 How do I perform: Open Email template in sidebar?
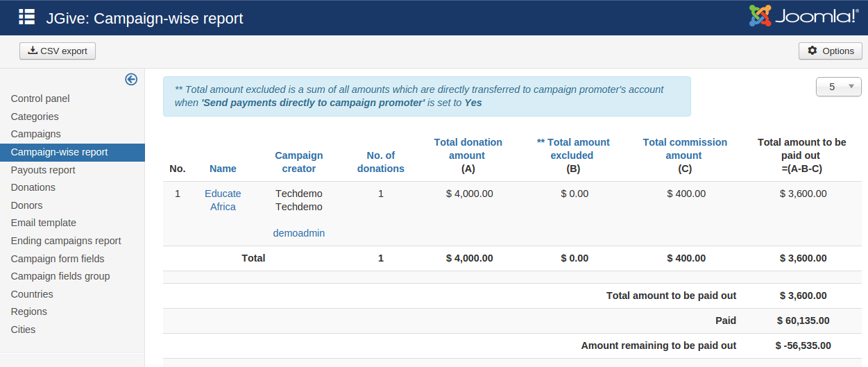pyautogui.click(x=44, y=223)
